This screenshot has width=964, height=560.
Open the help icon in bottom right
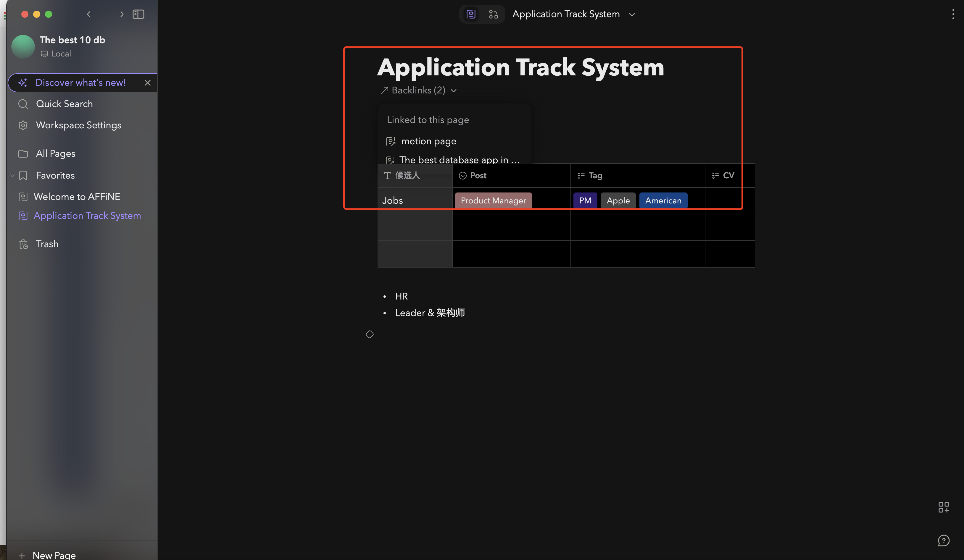[x=944, y=540]
